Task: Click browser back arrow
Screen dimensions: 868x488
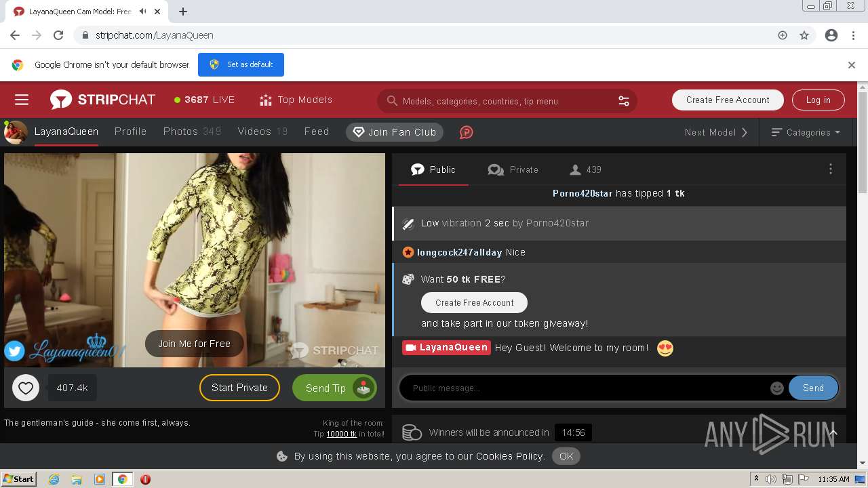Action: click(x=15, y=35)
